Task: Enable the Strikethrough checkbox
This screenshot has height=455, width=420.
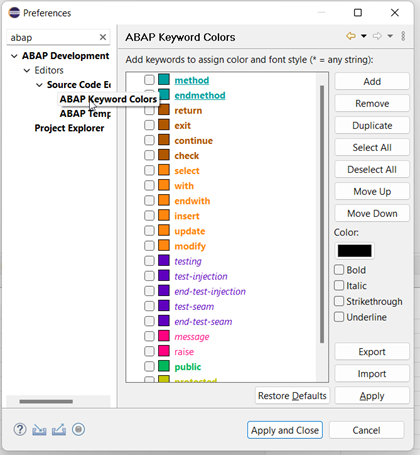Action: coord(339,301)
